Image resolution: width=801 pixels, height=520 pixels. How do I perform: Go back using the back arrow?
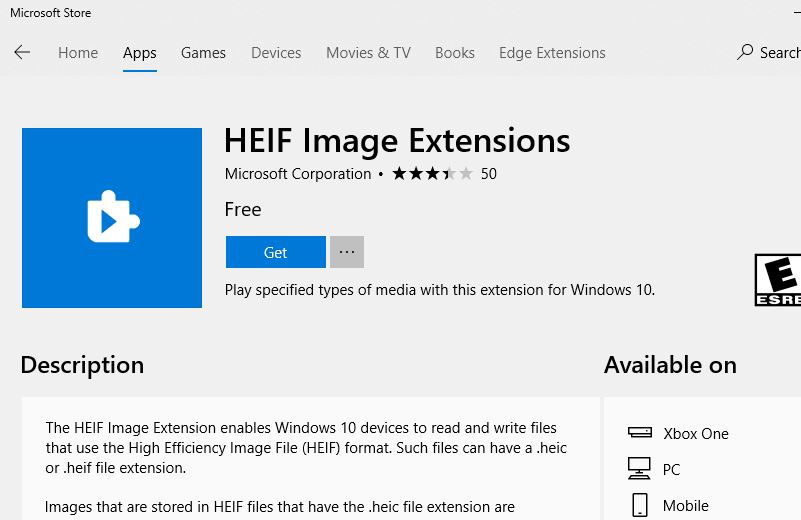pyautogui.click(x=22, y=52)
